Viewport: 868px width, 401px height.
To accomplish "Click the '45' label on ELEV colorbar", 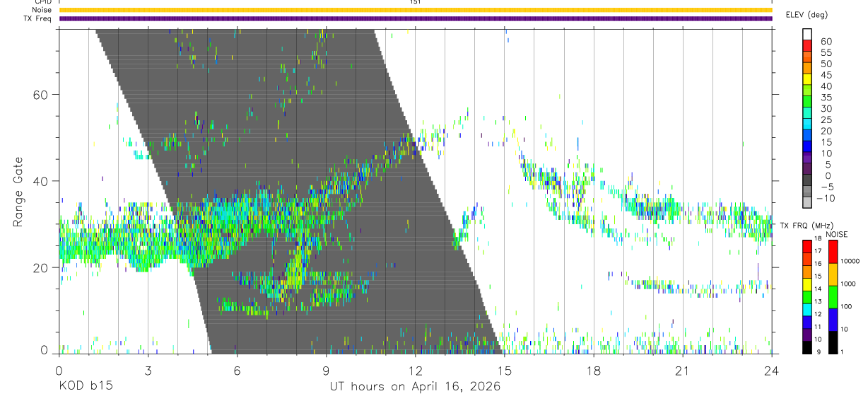I will point(826,75).
